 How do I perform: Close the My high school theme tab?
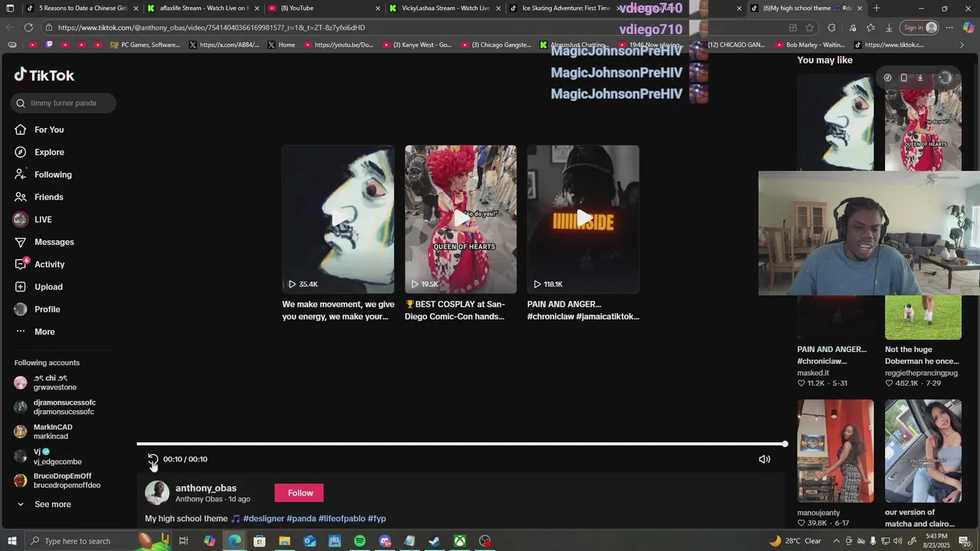click(860, 8)
